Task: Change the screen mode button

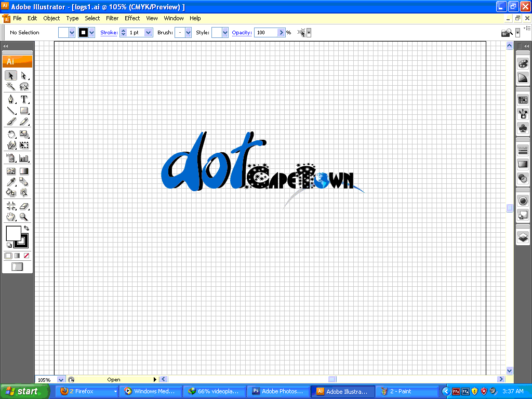Action: click(x=17, y=267)
